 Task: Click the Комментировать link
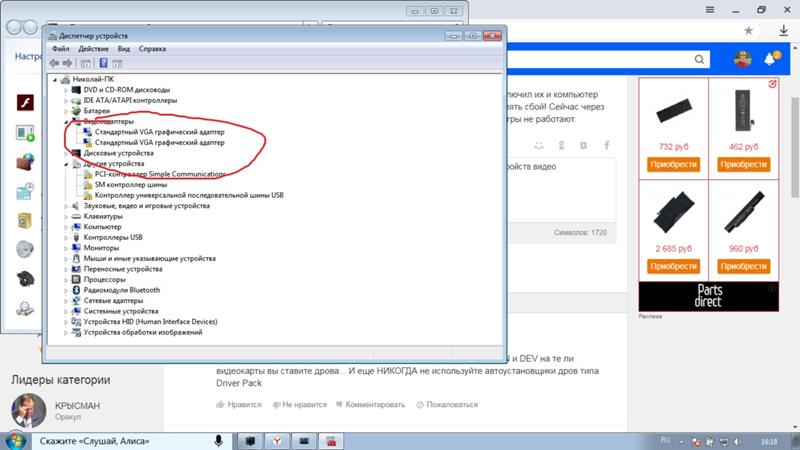(x=370, y=405)
